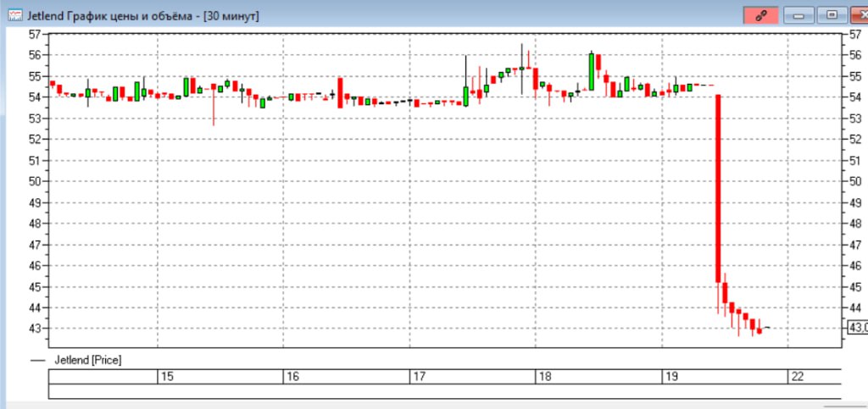Toggle the red chain link anchor button
868x409 pixels.
point(761,15)
